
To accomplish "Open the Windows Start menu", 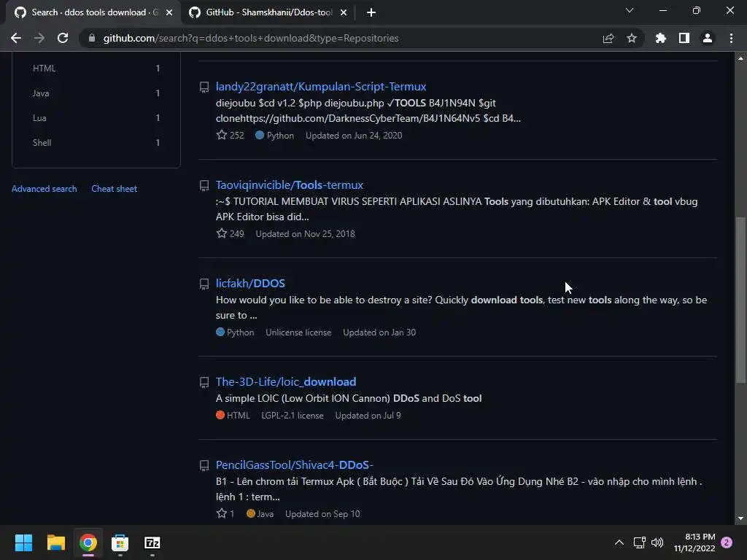I will tap(23, 542).
